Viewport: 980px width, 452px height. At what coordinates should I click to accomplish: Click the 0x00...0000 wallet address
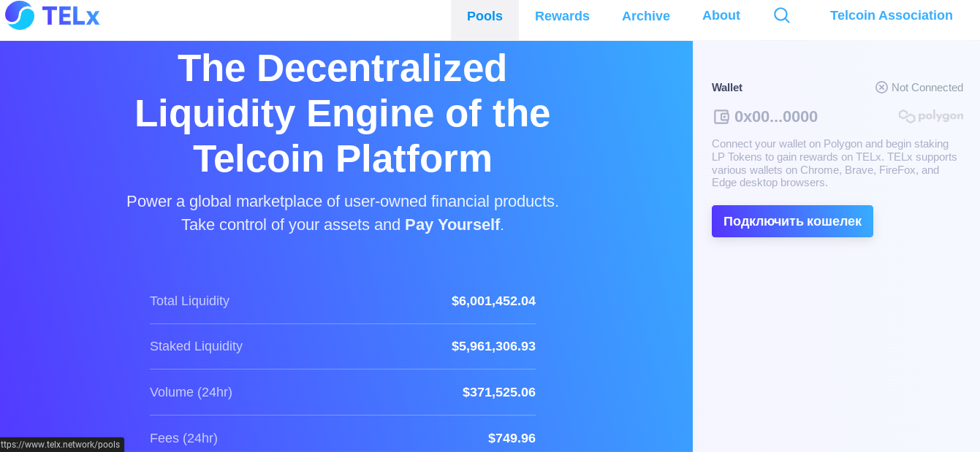pos(775,117)
